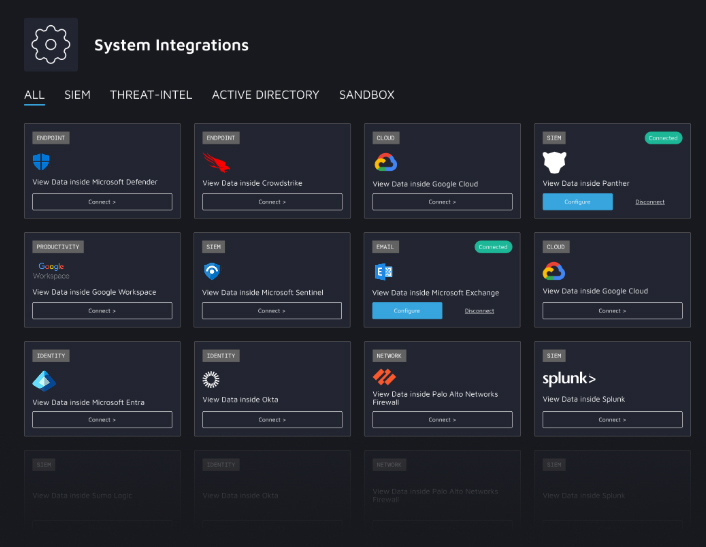Click the IDENTITY tag on Okta card
The image size is (706, 547).
coord(221,356)
